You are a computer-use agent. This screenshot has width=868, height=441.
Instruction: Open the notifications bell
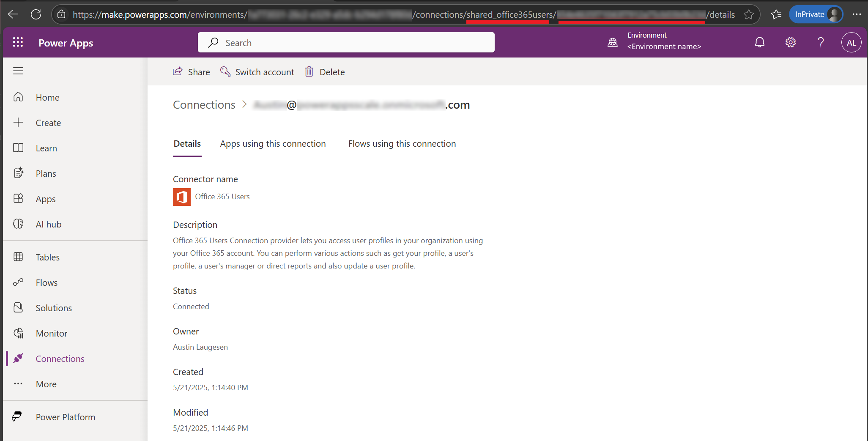pyautogui.click(x=760, y=42)
